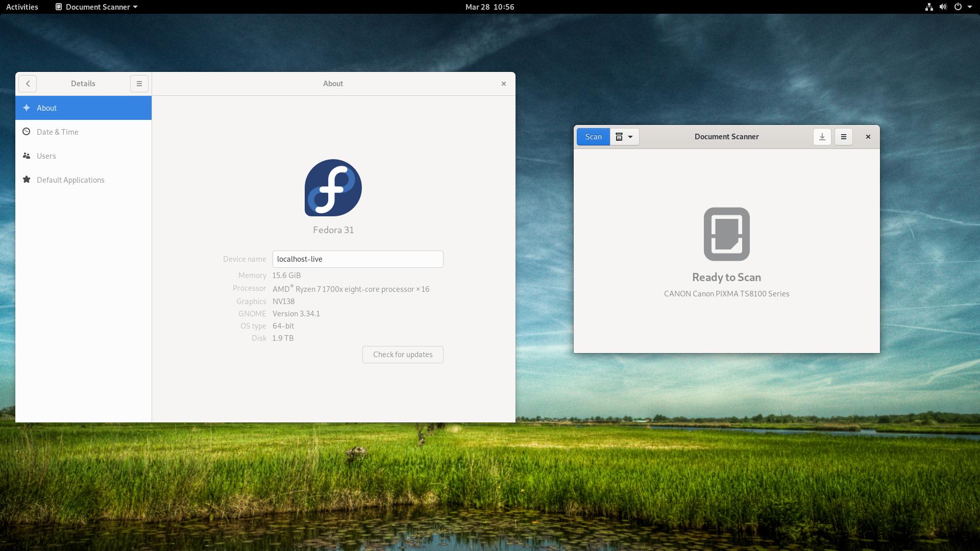This screenshot has width=980, height=551.
Task: Click the Users people icon in sidebar
Action: pos(27,156)
